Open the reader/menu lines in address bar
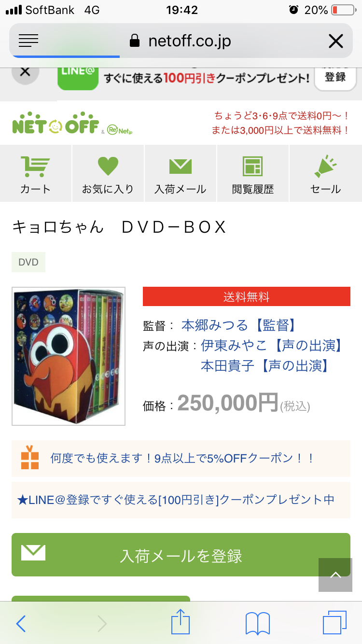This screenshot has height=644, width=362. (28, 41)
